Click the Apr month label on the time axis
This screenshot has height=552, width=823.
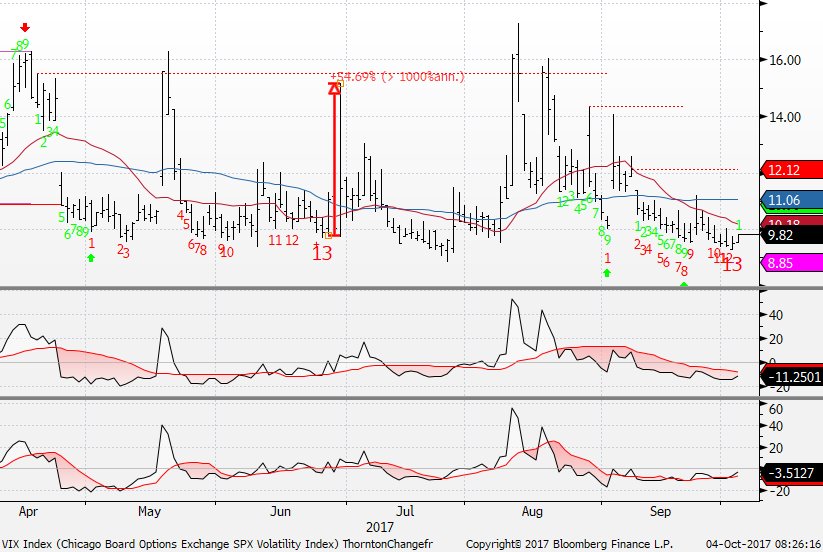pos(28,511)
